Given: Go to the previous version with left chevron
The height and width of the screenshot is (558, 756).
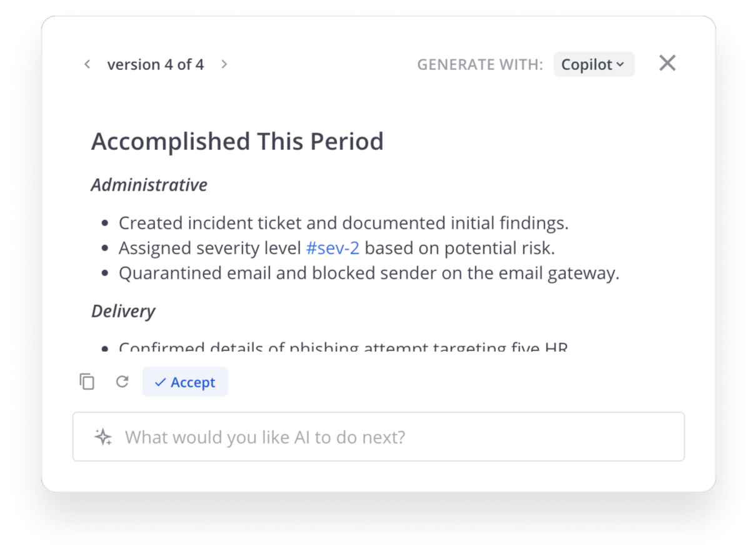Looking at the screenshot, I should point(88,64).
